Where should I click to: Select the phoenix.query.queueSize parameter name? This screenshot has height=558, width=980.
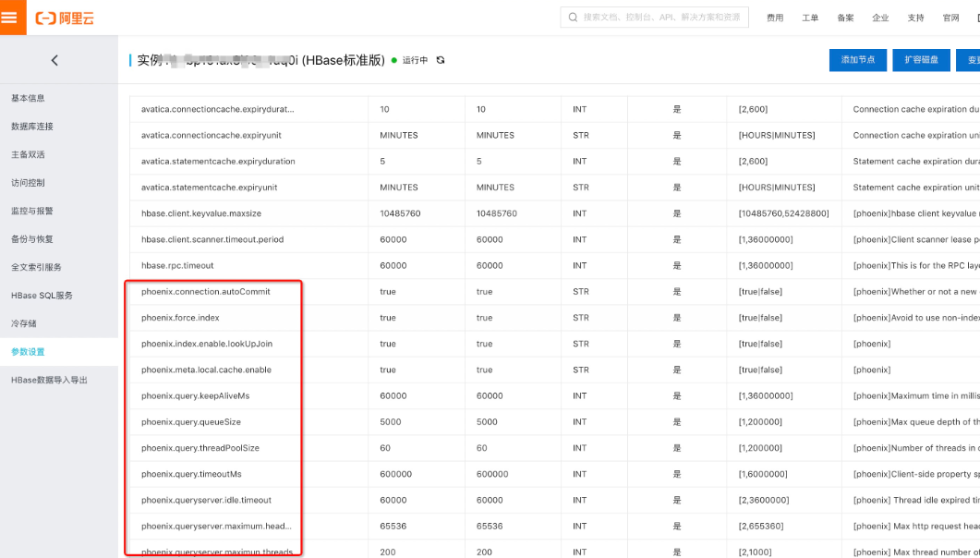pos(191,422)
